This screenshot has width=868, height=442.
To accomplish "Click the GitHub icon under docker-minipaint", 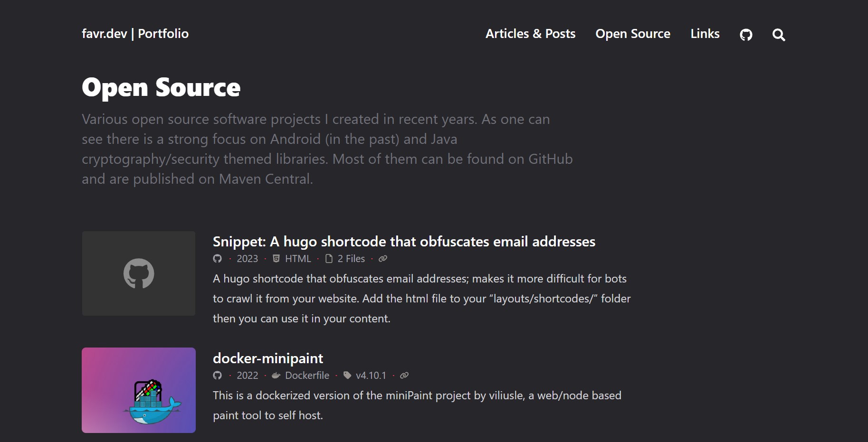I will pyautogui.click(x=218, y=375).
